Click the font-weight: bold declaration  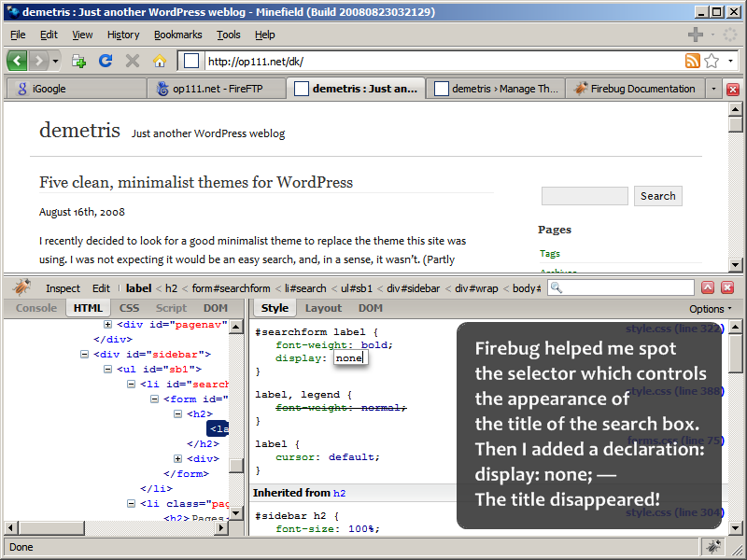334,344
